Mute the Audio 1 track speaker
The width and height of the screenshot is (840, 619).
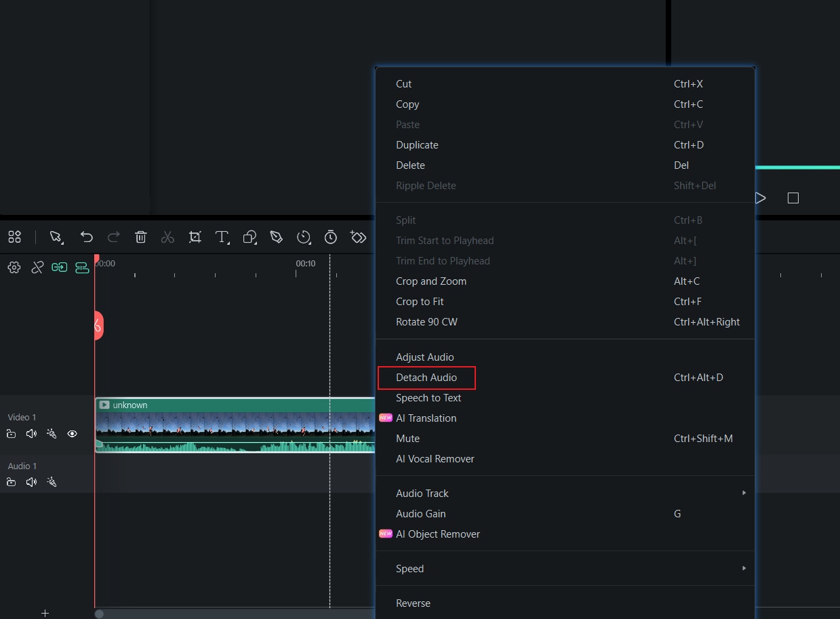[31, 482]
